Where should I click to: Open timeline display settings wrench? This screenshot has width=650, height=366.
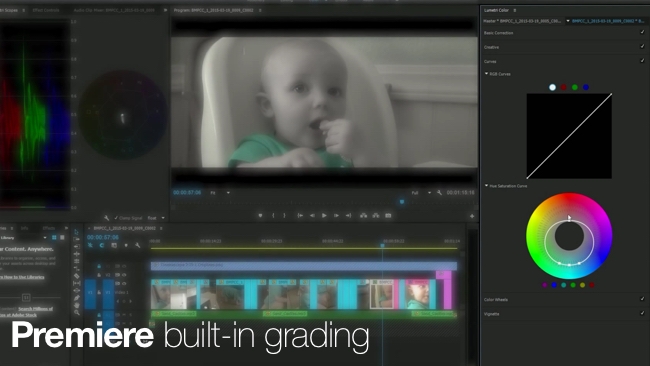138,245
